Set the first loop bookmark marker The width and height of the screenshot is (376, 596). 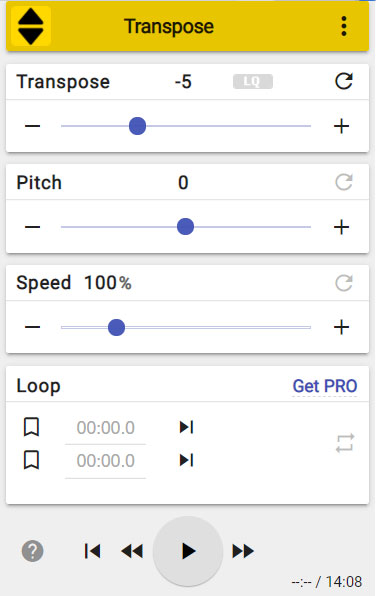tap(32, 427)
